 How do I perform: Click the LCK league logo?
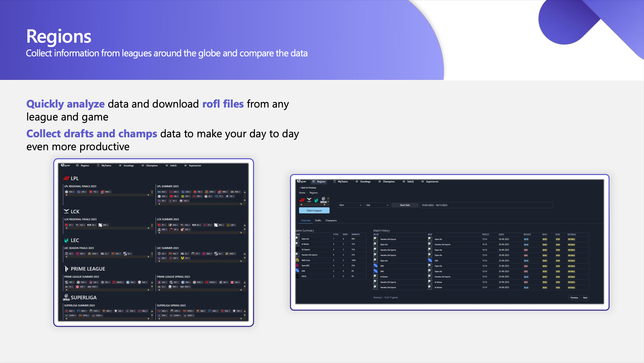[66, 211]
